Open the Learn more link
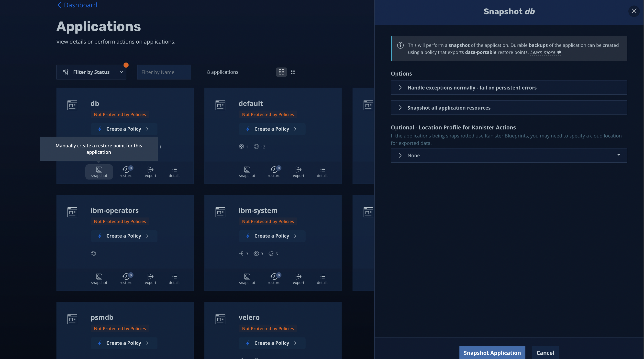644x359 pixels. (542, 52)
